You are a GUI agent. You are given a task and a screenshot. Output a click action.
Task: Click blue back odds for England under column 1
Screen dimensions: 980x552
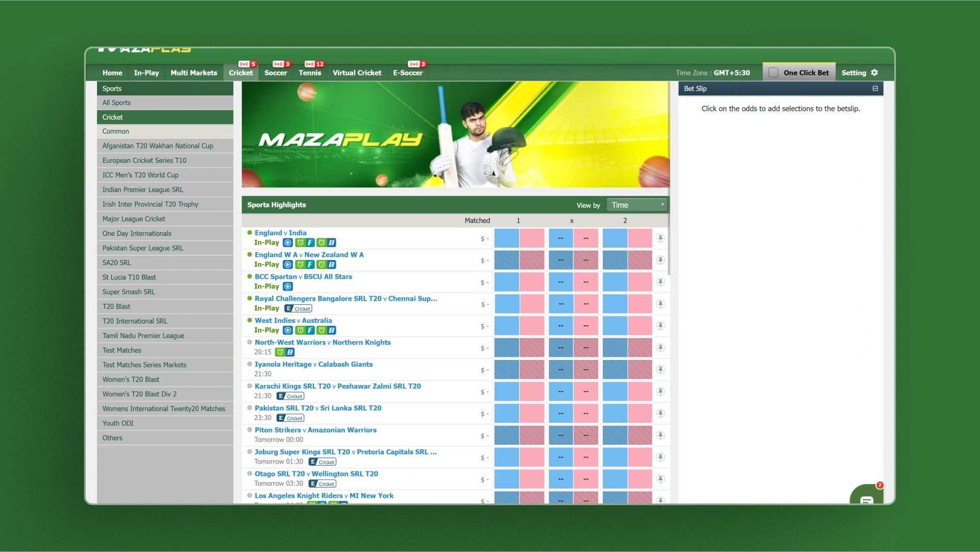(x=506, y=238)
